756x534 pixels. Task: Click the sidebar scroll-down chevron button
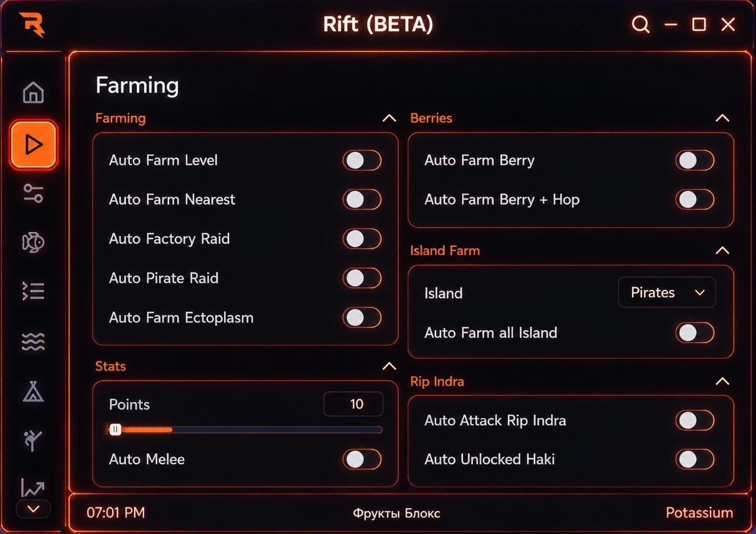pyautogui.click(x=33, y=509)
